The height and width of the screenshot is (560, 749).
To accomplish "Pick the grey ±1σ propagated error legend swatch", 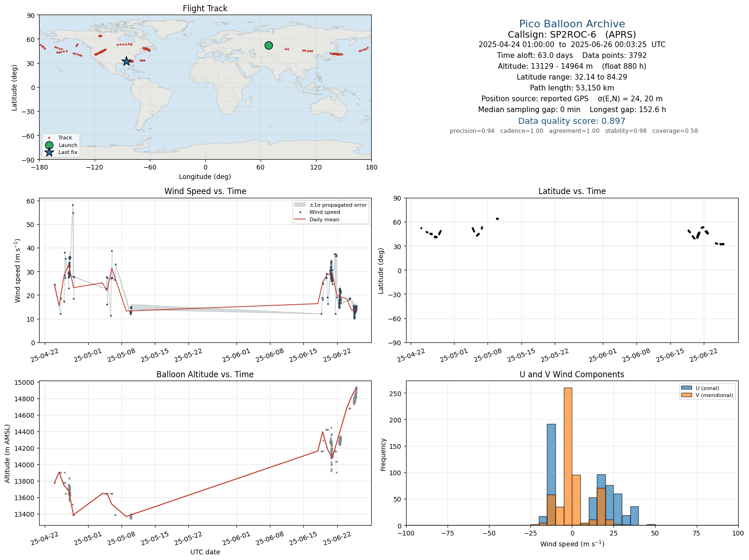I will pyautogui.click(x=300, y=205).
